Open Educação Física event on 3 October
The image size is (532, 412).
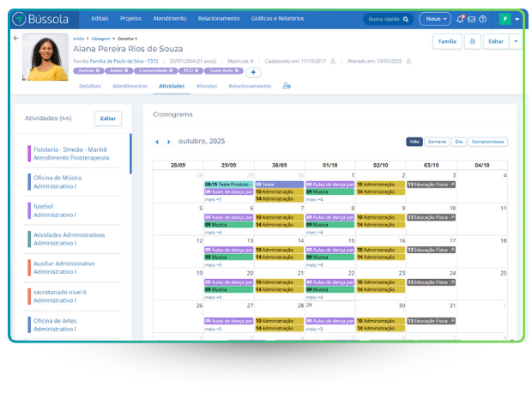(432, 185)
